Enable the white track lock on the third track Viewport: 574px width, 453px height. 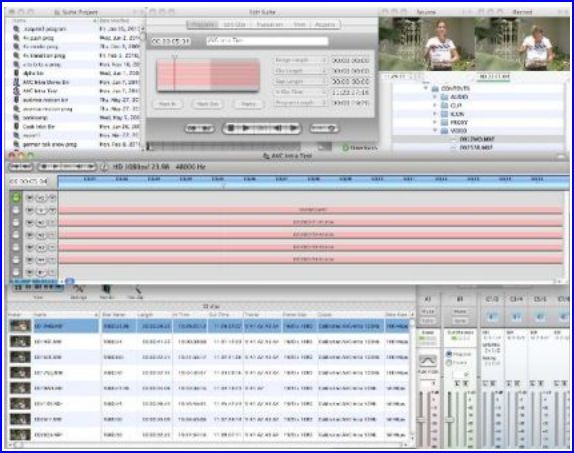[16, 222]
